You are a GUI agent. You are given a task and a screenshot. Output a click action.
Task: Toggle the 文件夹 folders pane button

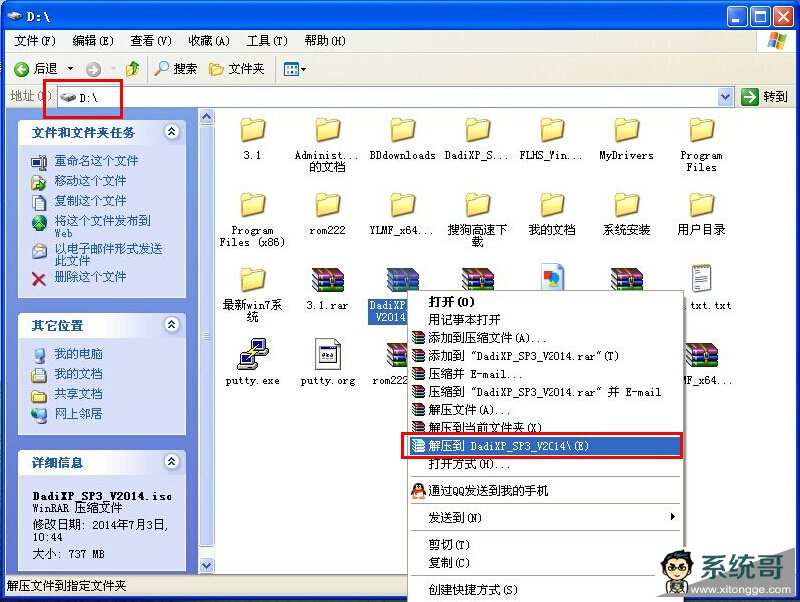click(x=237, y=68)
